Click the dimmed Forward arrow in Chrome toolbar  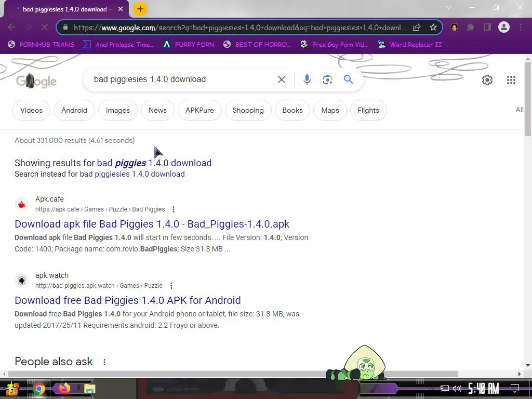(28, 27)
